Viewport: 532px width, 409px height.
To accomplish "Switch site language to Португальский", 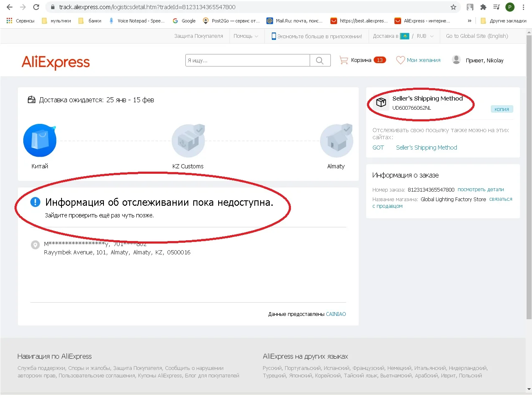I will coord(303,368).
